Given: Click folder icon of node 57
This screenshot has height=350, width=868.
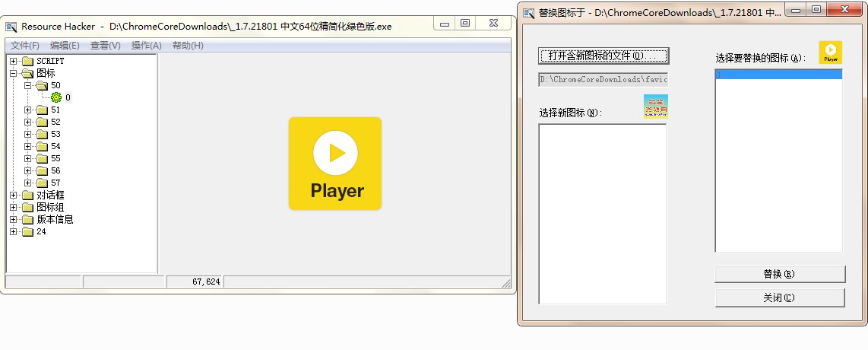Looking at the screenshot, I should coord(42,183).
